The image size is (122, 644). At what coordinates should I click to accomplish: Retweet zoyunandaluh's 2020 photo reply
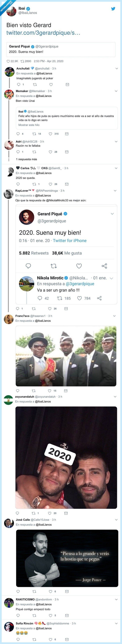pyautogui.click(x=33, y=513)
